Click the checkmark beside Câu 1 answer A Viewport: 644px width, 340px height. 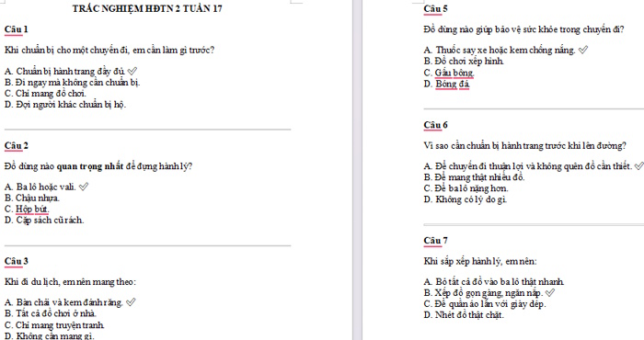click(132, 72)
